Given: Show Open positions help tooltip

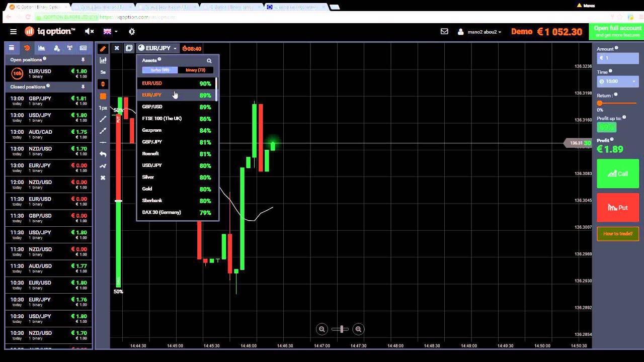Looking at the screenshot, I should (44, 59).
